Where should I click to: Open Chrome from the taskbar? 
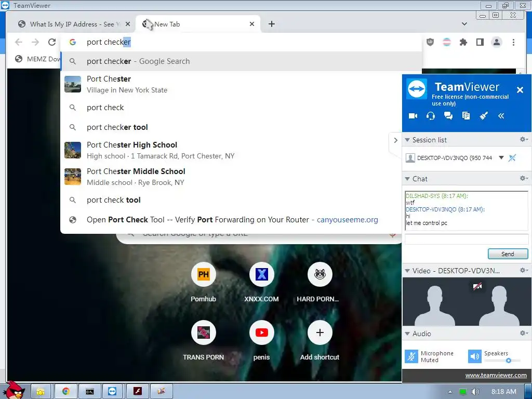(65, 392)
